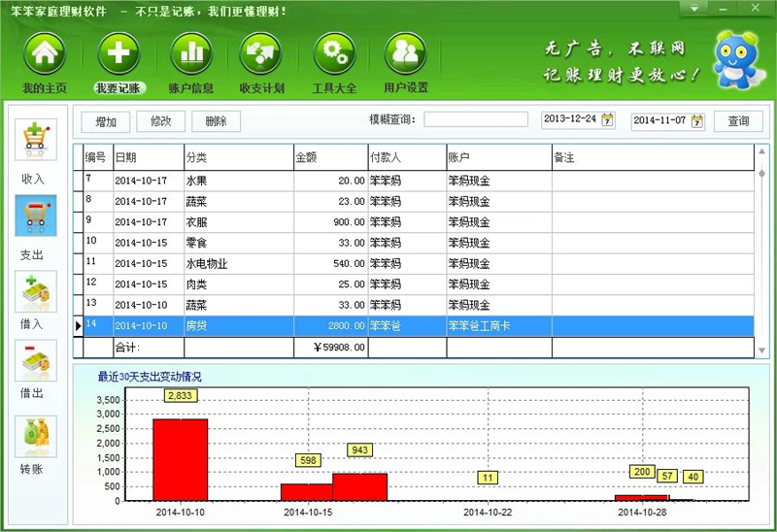This screenshot has width=777, height=532.
Task: Open the 我的主页 home icon
Action: (x=45, y=53)
